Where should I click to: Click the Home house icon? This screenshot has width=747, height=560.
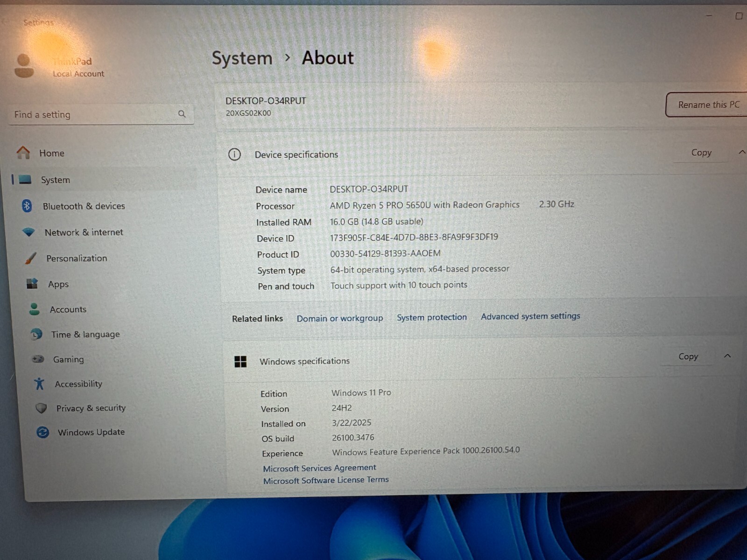pyautogui.click(x=23, y=153)
